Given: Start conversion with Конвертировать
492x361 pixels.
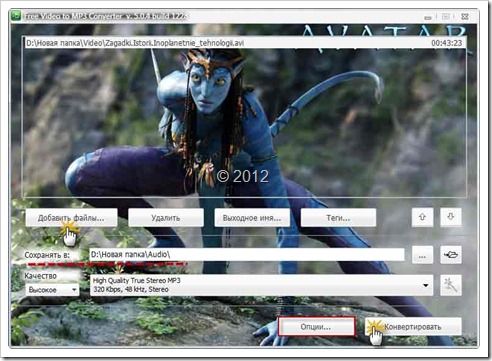Looking at the screenshot, I should pyautogui.click(x=413, y=327).
